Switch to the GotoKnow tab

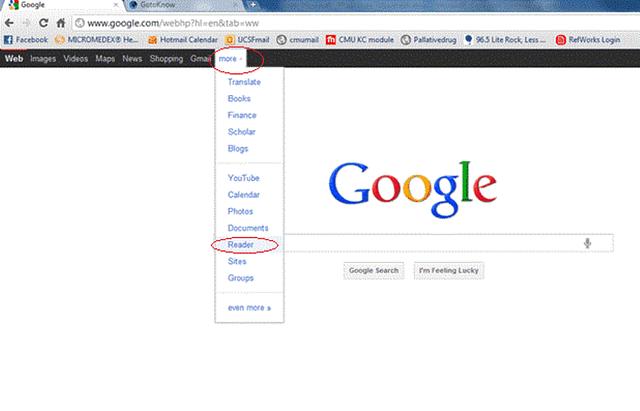tap(184, 5)
